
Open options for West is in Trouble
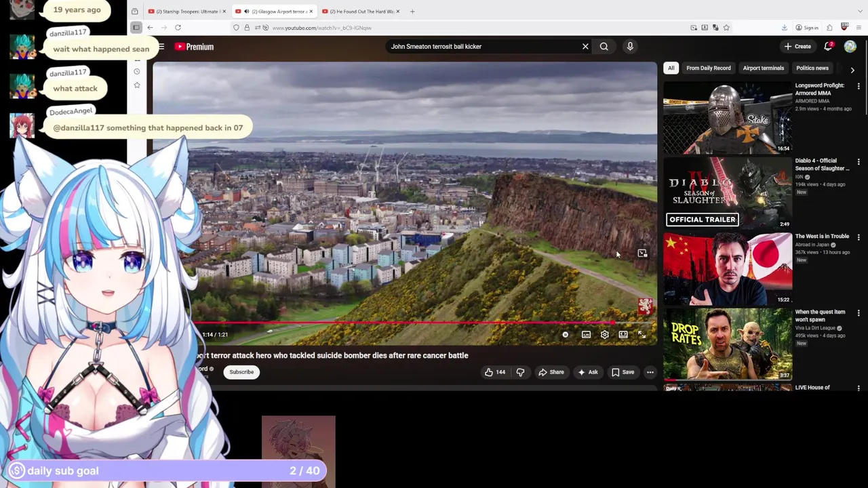click(x=859, y=237)
